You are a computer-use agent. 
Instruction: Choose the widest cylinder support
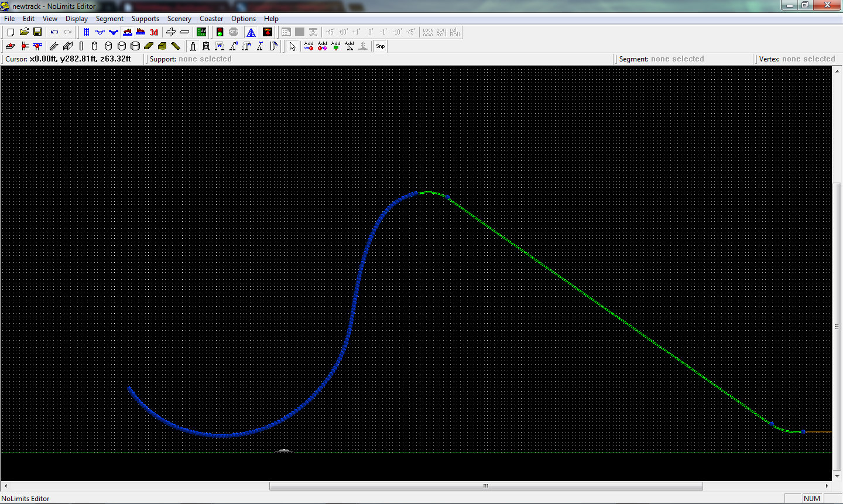click(135, 46)
